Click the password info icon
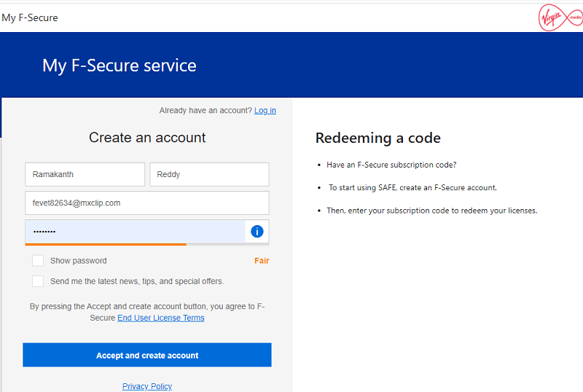The image size is (583, 392). (257, 232)
